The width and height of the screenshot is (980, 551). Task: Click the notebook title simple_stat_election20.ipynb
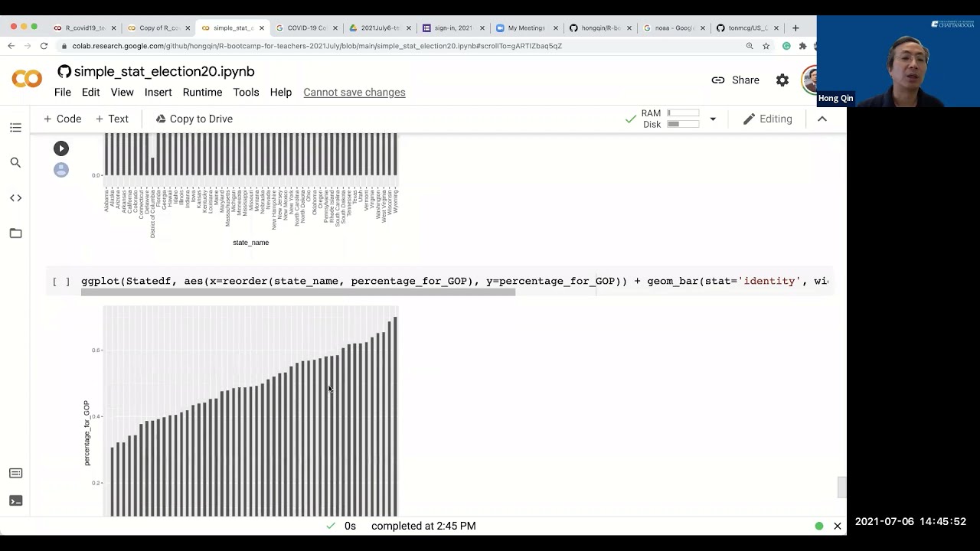[x=164, y=71]
